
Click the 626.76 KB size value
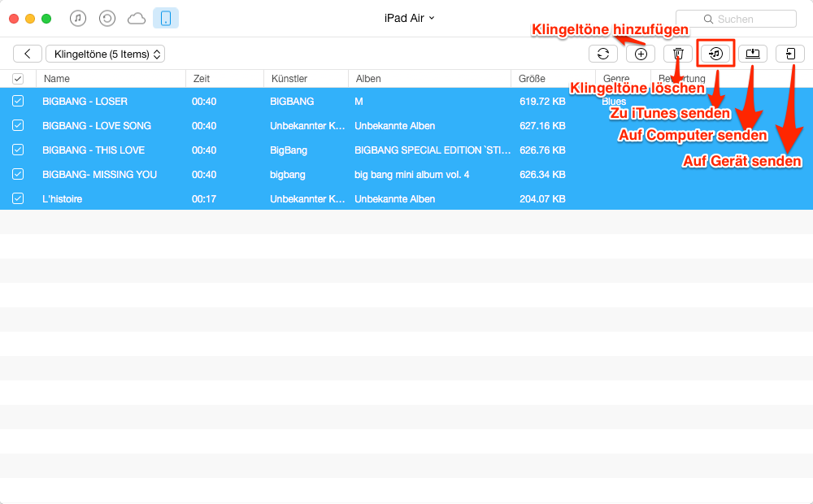(542, 150)
